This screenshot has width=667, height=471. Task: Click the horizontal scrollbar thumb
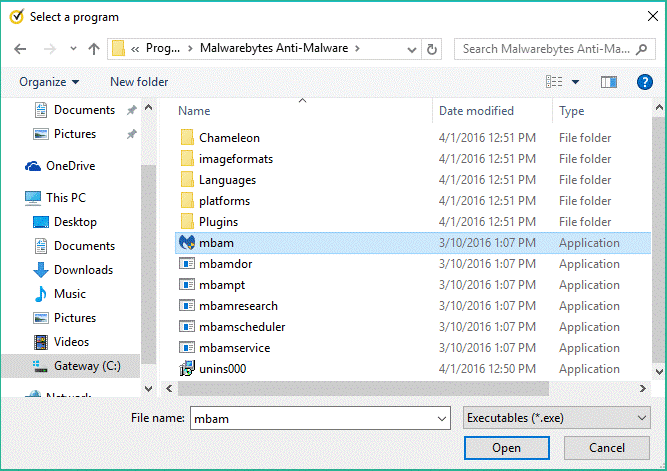[x=363, y=388]
